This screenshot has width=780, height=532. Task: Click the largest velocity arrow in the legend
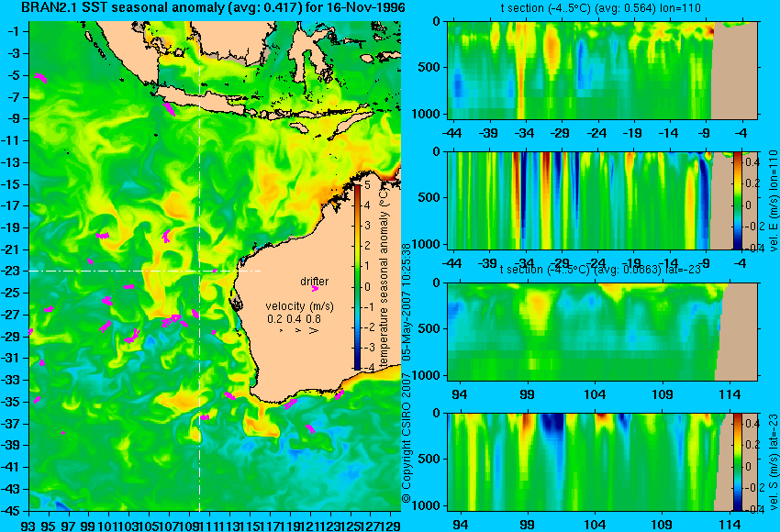[314, 330]
